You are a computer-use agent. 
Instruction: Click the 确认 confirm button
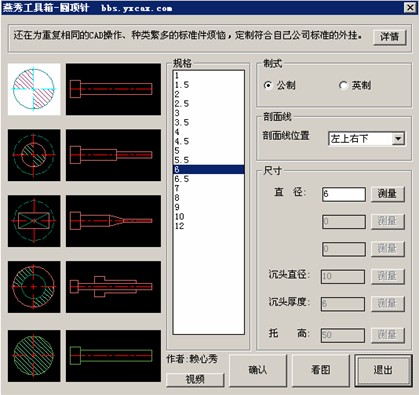(x=258, y=370)
